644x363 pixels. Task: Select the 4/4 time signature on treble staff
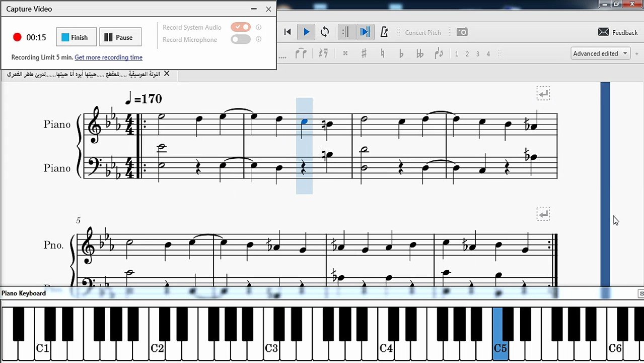(129, 125)
